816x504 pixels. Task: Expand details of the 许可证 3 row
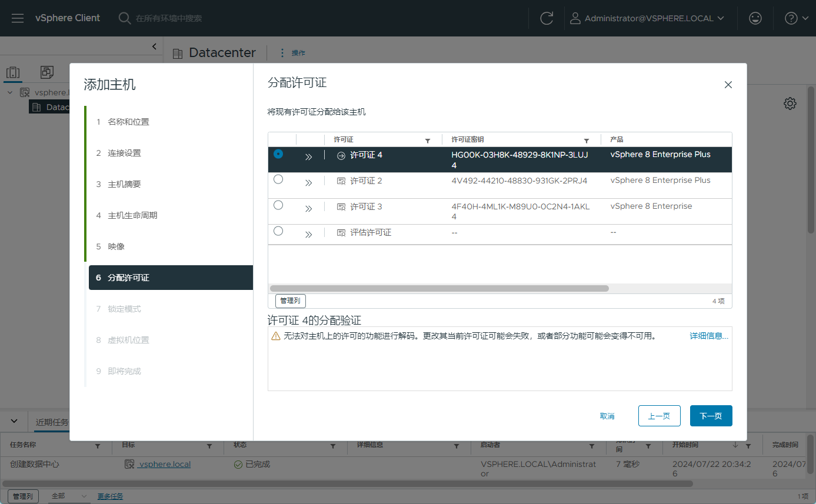[x=308, y=209]
